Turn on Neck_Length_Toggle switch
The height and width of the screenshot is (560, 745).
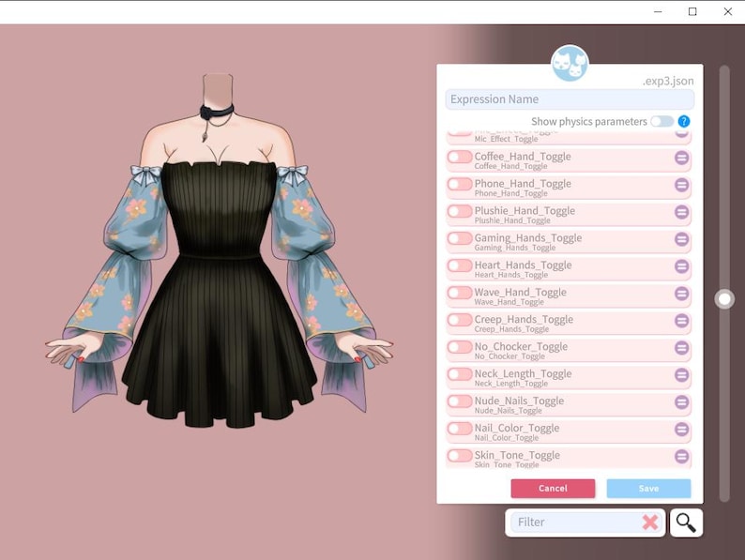[460, 374]
